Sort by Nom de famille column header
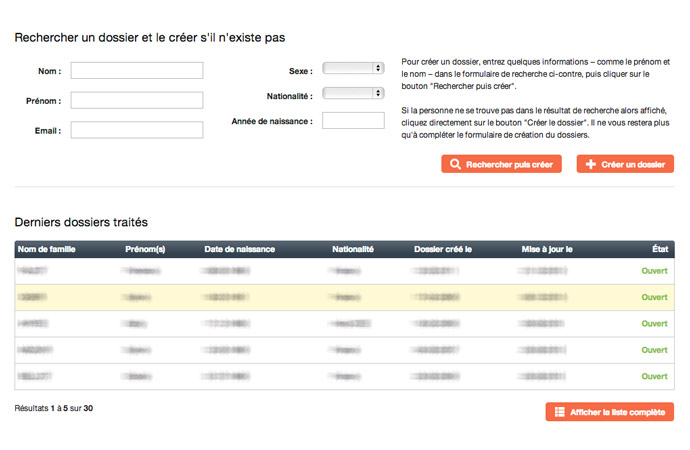The width and height of the screenshot is (690, 450). point(47,249)
